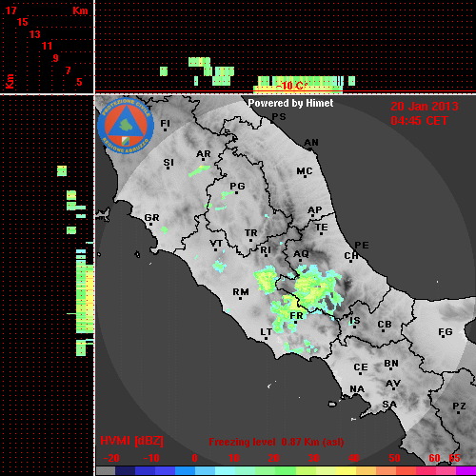The height and width of the screenshot is (476, 476).
Task: Click the FI city label
Action: click(x=165, y=123)
